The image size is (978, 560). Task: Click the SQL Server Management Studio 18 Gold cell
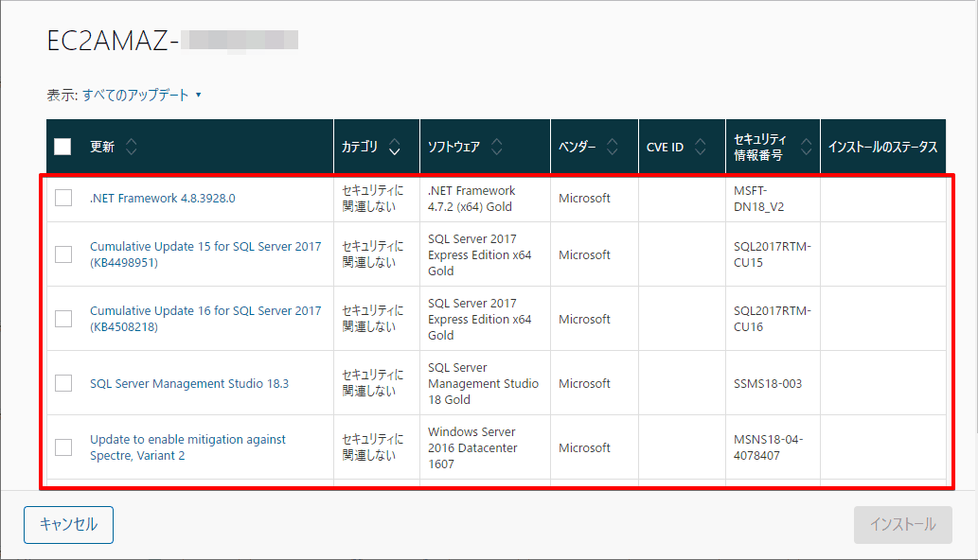tap(484, 384)
